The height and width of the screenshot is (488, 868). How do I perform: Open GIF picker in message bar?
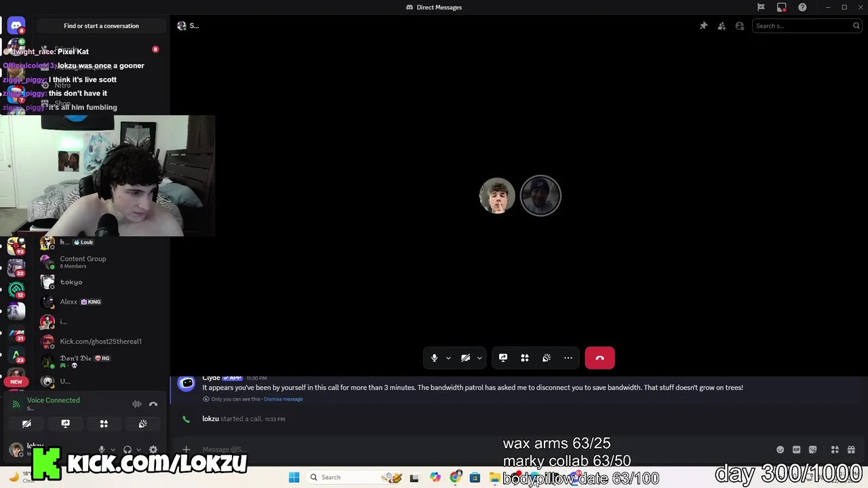coord(797,449)
